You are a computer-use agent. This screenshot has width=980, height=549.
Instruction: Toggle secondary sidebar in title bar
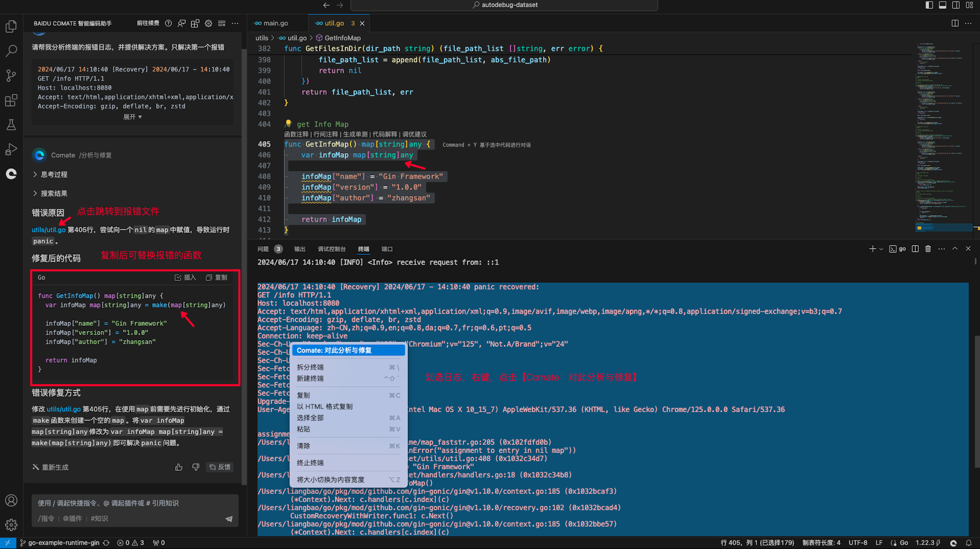tap(956, 5)
